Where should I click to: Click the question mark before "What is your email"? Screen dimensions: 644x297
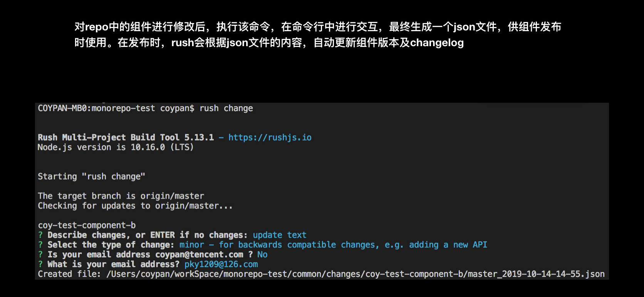pos(40,264)
